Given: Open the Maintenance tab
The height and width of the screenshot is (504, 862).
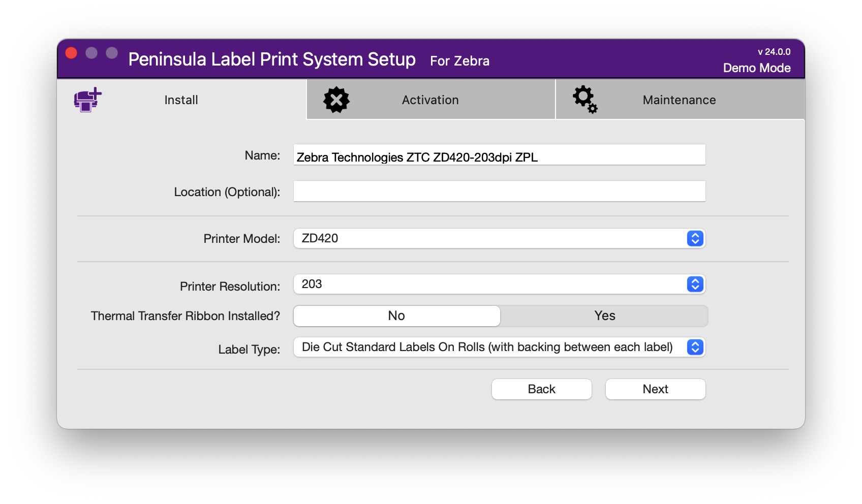Looking at the screenshot, I should coord(680,100).
